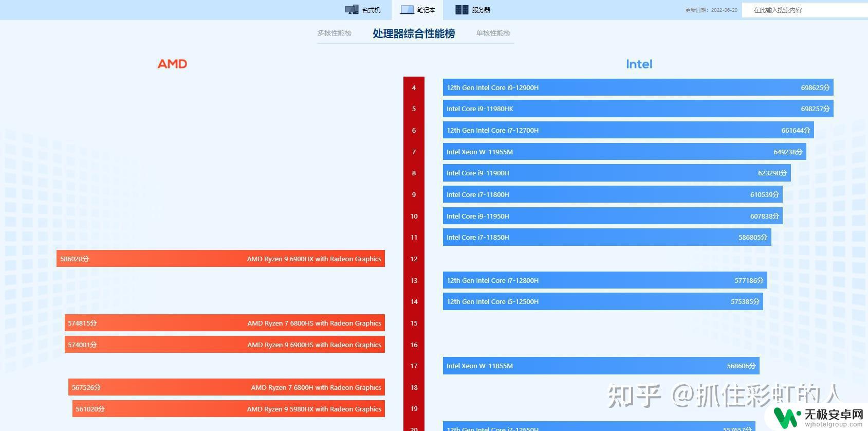Click the laptop icon
Image resolution: width=868 pixels, height=431 pixels.
[407, 9]
